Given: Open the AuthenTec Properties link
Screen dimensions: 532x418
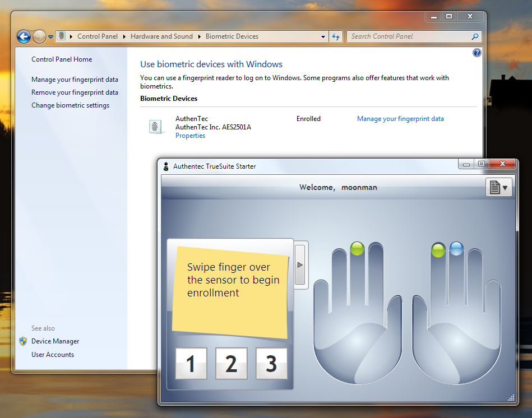Looking at the screenshot, I should [x=190, y=136].
